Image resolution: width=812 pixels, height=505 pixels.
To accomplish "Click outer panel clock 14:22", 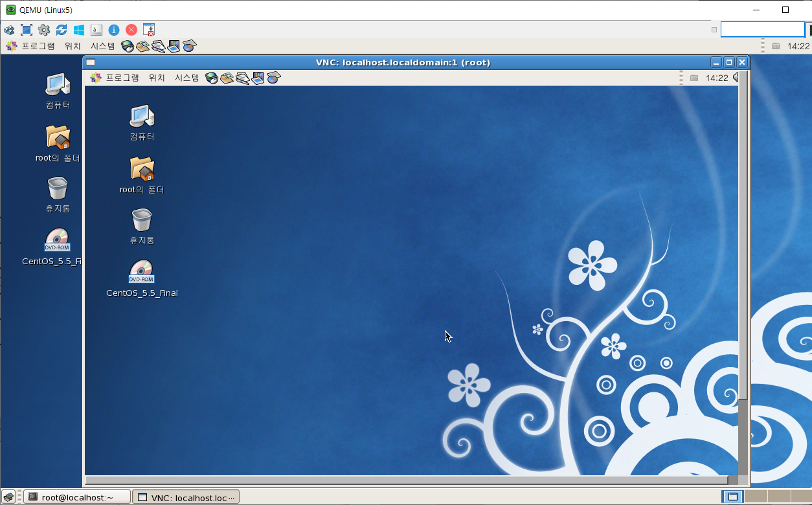I will coord(798,46).
